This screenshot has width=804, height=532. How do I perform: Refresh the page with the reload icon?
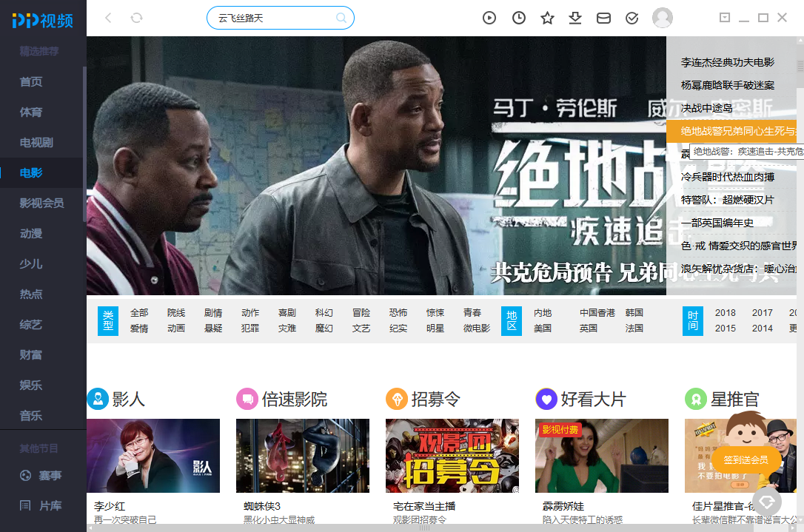click(x=136, y=18)
